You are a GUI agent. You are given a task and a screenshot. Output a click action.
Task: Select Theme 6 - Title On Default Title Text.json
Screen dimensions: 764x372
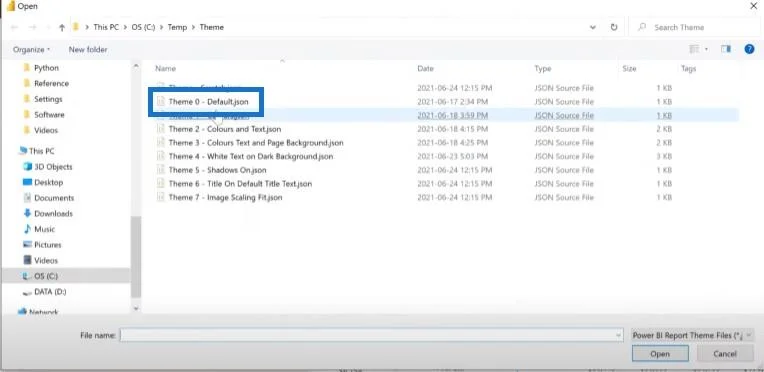point(240,184)
